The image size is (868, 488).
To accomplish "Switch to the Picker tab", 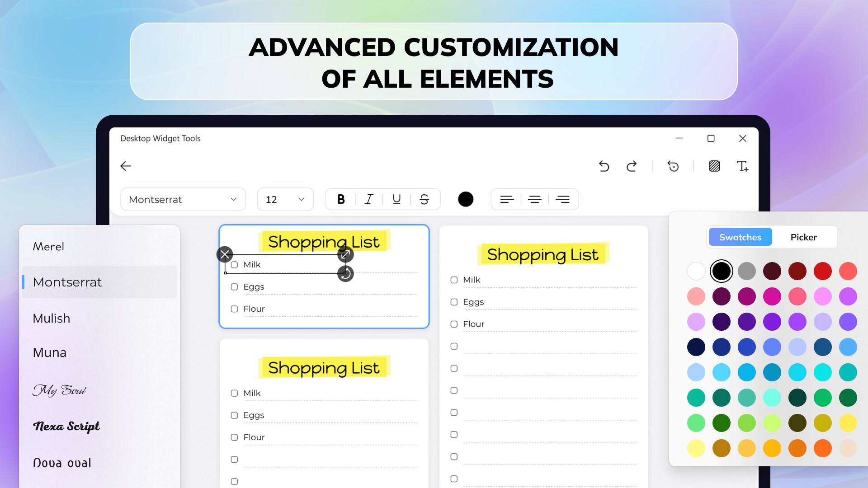I will pos(803,237).
